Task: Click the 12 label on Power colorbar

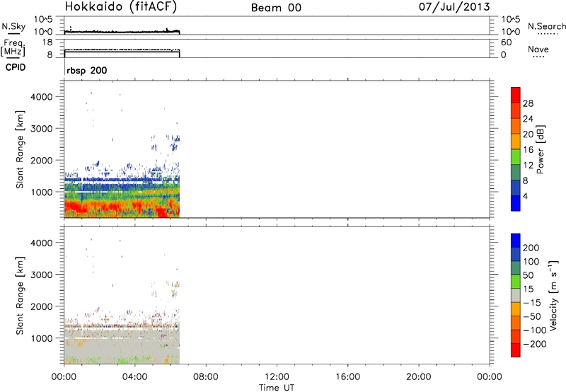Action: 528,166
